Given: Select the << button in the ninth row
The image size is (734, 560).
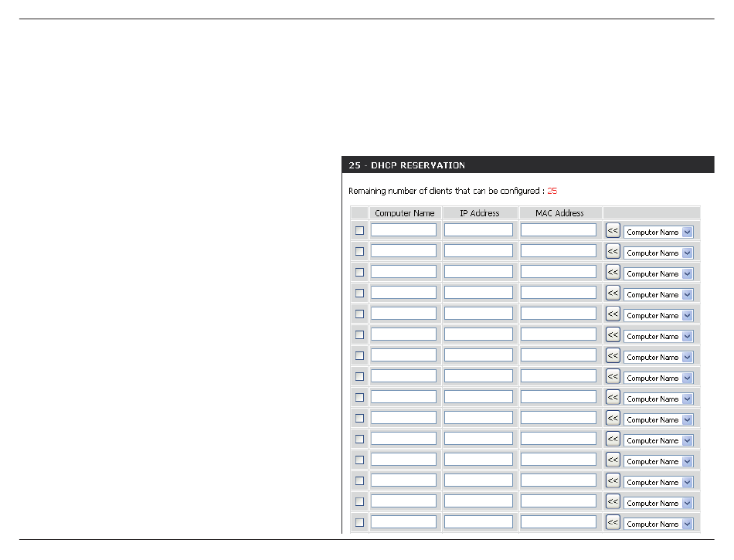Looking at the screenshot, I should [x=613, y=397].
